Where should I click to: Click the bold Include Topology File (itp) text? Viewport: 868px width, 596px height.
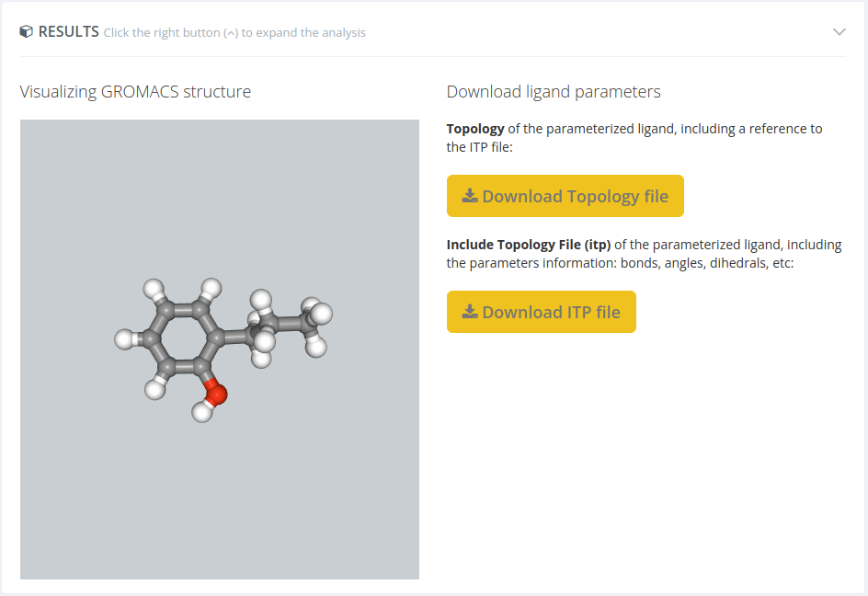pyautogui.click(x=529, y=245)
